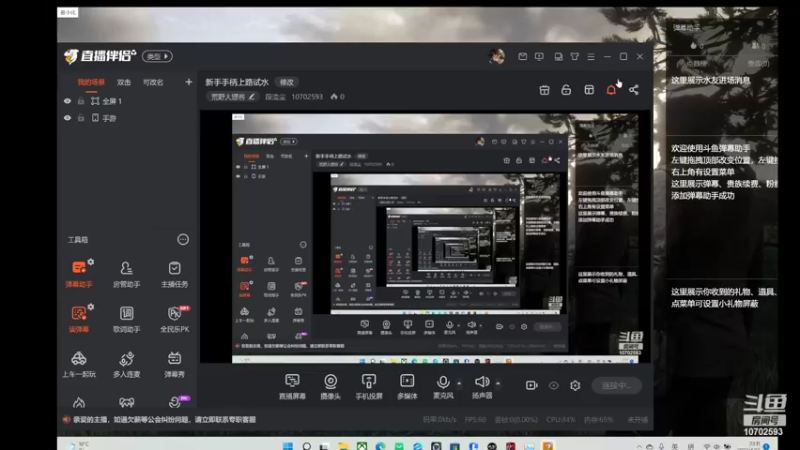Open the 类型 dropdown beside logo
Viewport: 800px width, 450px height.
coord(157,57)
